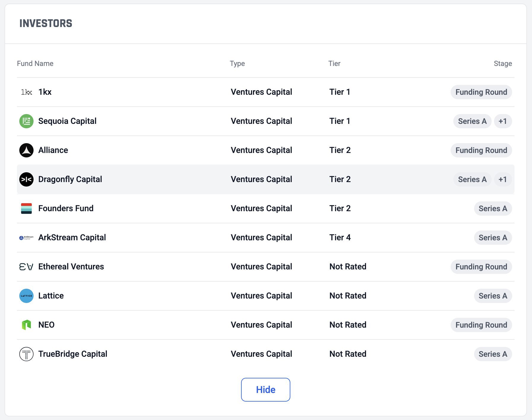Click the black Alliance triangle logo

point(26,150)
